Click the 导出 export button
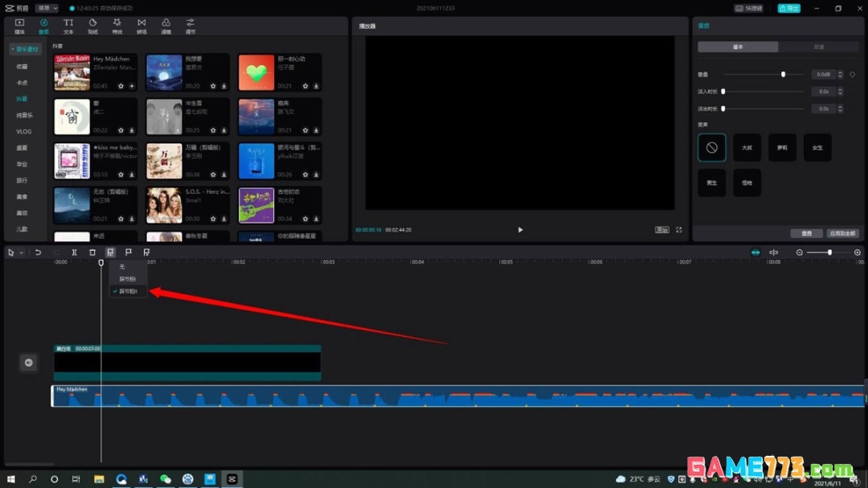This screenshot has height=488, width=868. coord(789,8)
